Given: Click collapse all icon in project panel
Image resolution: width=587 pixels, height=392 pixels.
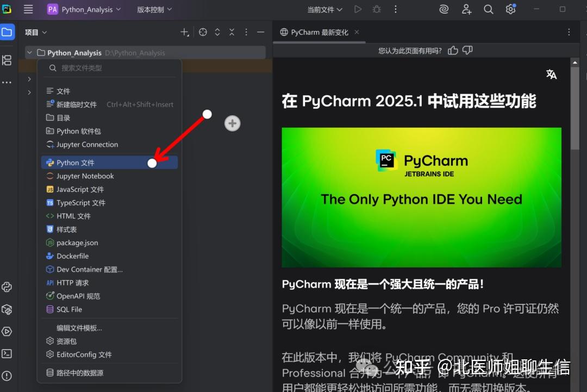Looking at the screenshot, I should (x=232, y=33).
